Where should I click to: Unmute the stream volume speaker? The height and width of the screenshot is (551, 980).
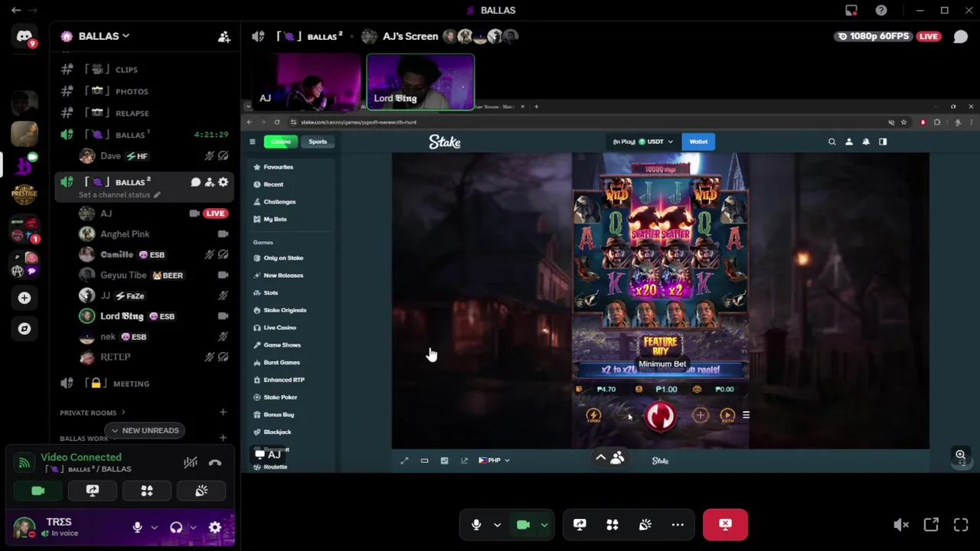click(901, 525)
